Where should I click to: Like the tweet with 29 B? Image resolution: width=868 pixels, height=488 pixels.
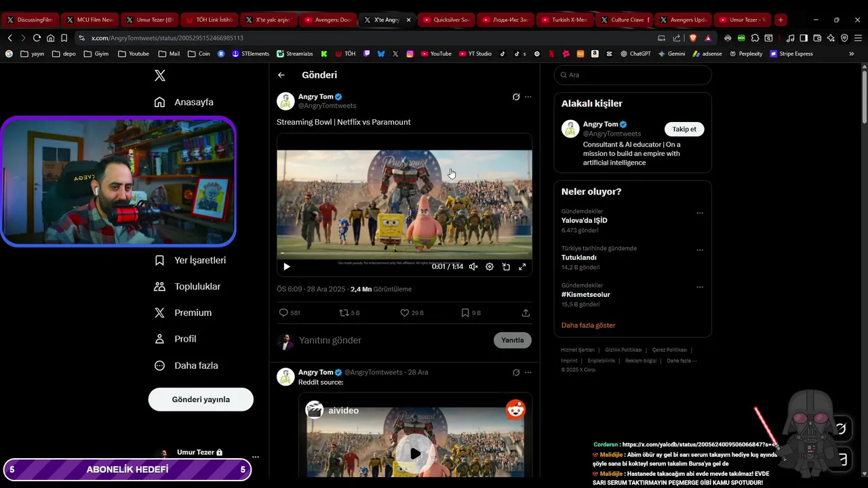tap(412, 312)
